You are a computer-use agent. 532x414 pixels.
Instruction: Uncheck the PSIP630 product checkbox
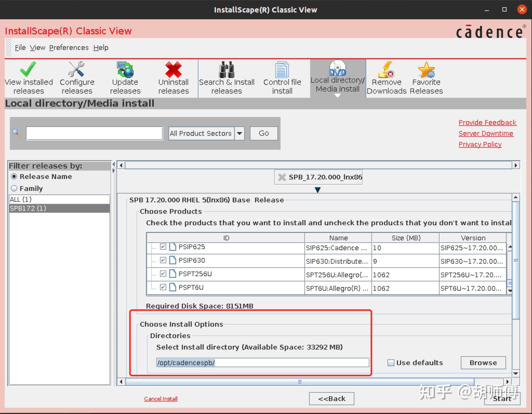click(163, 260)
